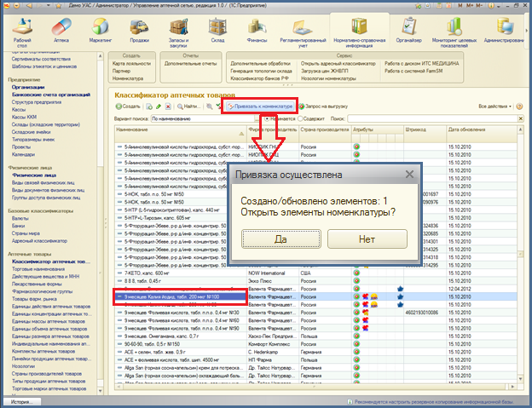Open the Аптека section with pill icon
Viewport: 532px width, 408px height.
click(x=61, y=31)
